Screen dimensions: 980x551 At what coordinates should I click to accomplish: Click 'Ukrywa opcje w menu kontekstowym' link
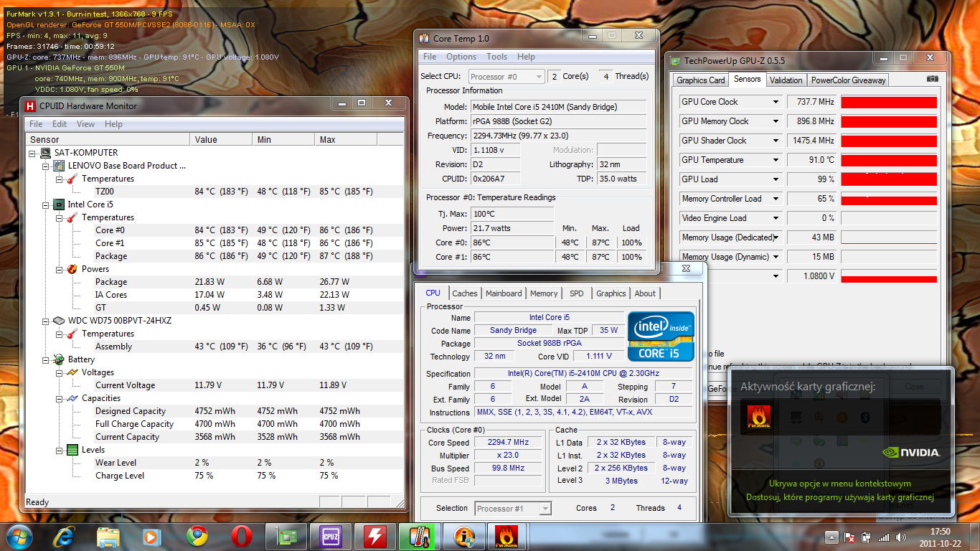[840, 484]
